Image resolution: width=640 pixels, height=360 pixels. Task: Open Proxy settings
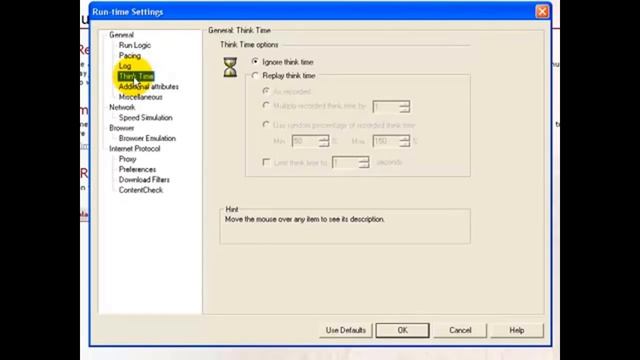click(x=127, y=159)
